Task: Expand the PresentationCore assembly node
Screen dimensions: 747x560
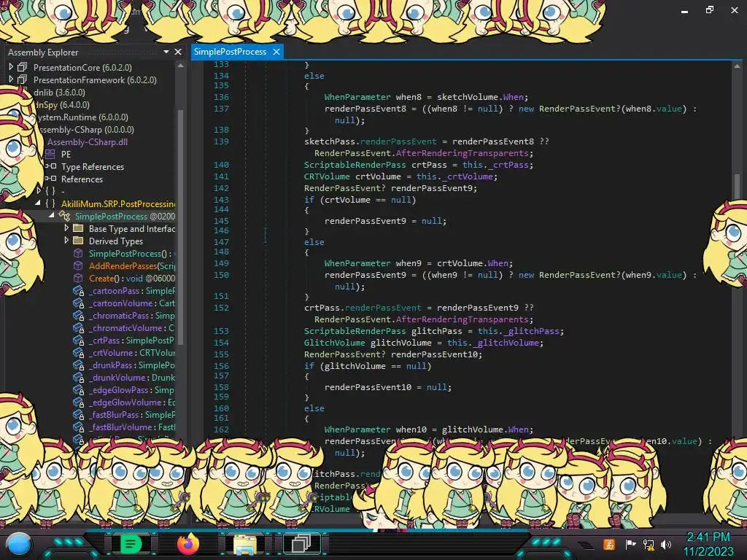Action: pyautogui.click(x=11, y=67)
